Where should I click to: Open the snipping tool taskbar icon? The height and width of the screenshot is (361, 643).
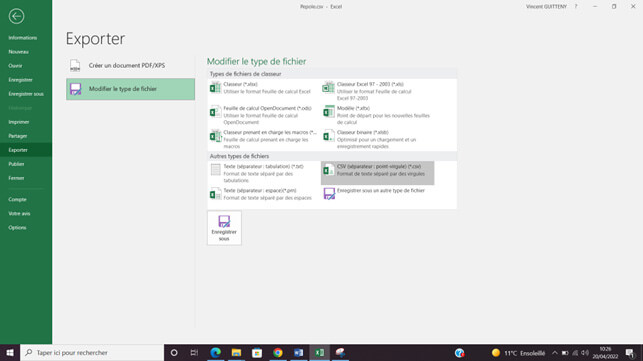[x=340, y=353]
